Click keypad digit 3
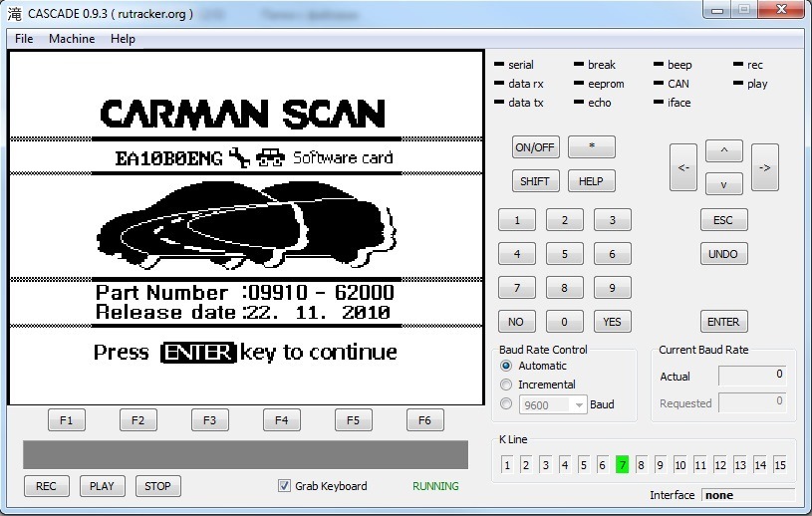The image size is (812, 516). pyautogui.click(x=612, y=220)
